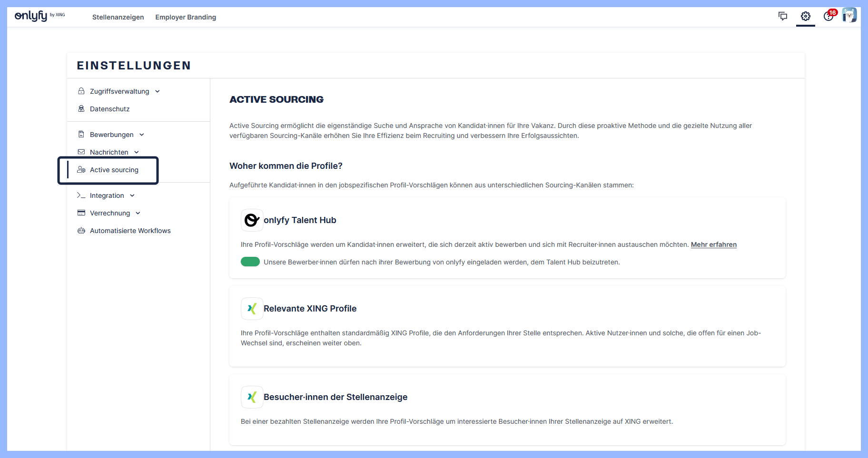The width and height of the screenshot is (868, 458).
Task: Click the XING icon beside Relevante XING Profile
Action: click(x=252, y=308)
